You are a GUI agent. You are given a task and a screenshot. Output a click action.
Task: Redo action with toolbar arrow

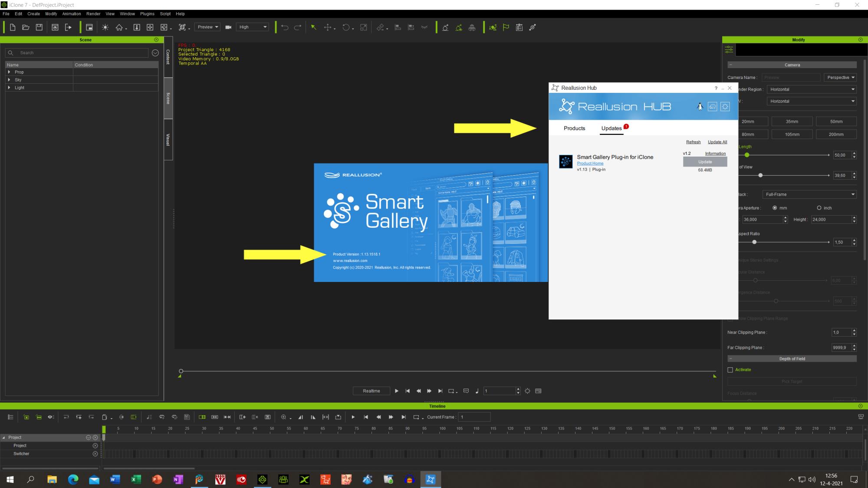point(298,27)
